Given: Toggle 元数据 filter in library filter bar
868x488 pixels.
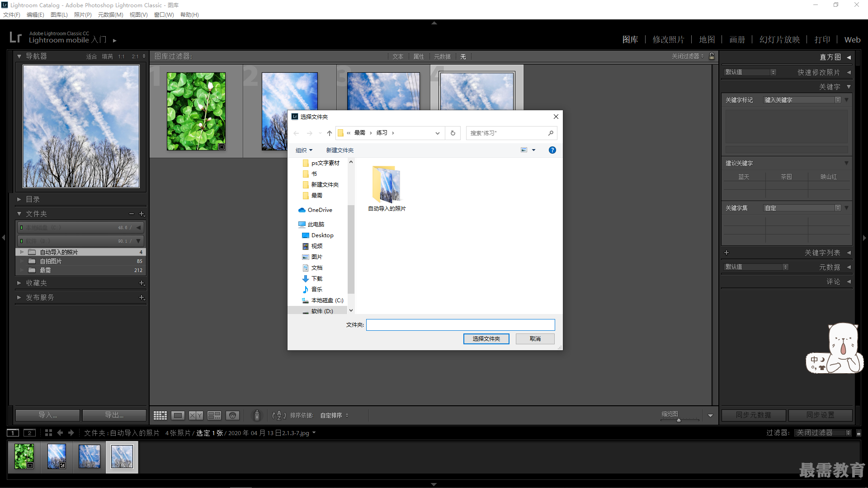Looking at the screenshot, I should (442, 56).
